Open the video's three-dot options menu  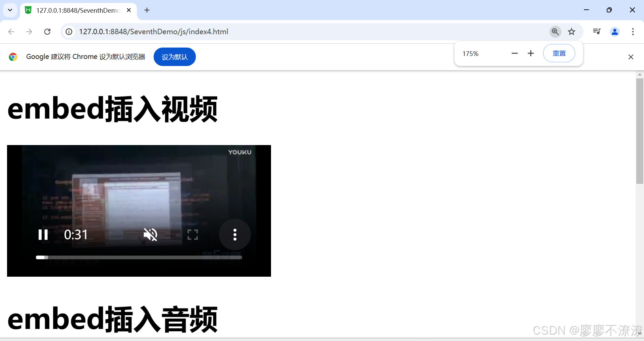(235, 234)
